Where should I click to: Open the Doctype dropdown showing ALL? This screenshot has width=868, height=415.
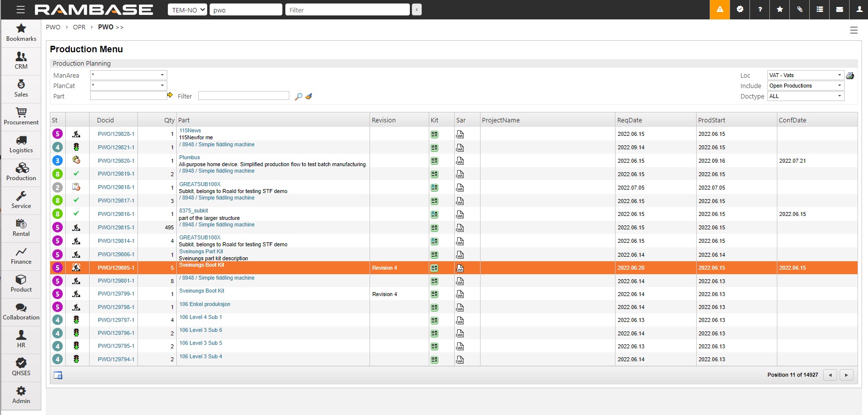click(x=806, y=96)
